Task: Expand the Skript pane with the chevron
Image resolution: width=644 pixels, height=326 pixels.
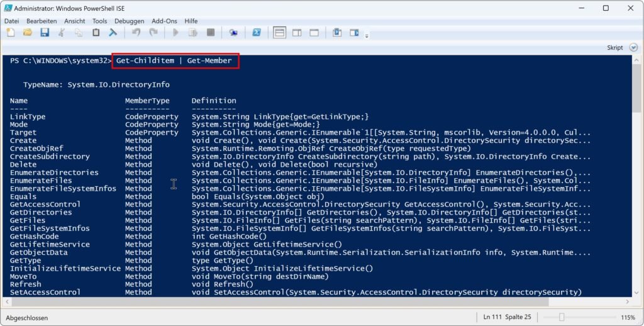Action: [634, 48]
